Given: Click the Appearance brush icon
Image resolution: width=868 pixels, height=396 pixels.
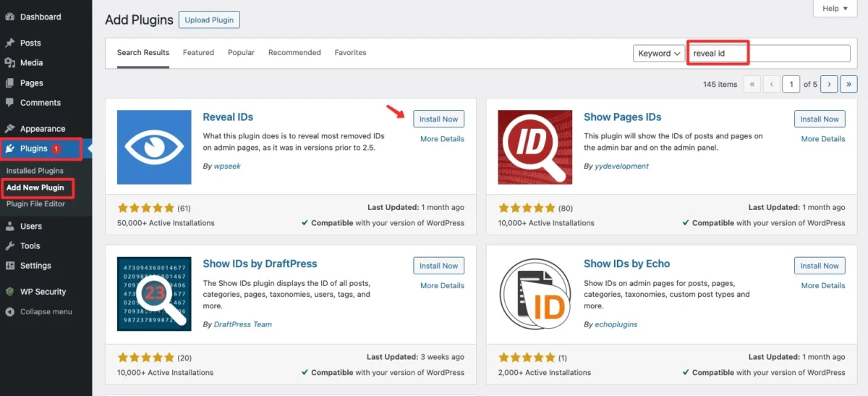Looking at the screenshot, I should [x=9, y=129].
